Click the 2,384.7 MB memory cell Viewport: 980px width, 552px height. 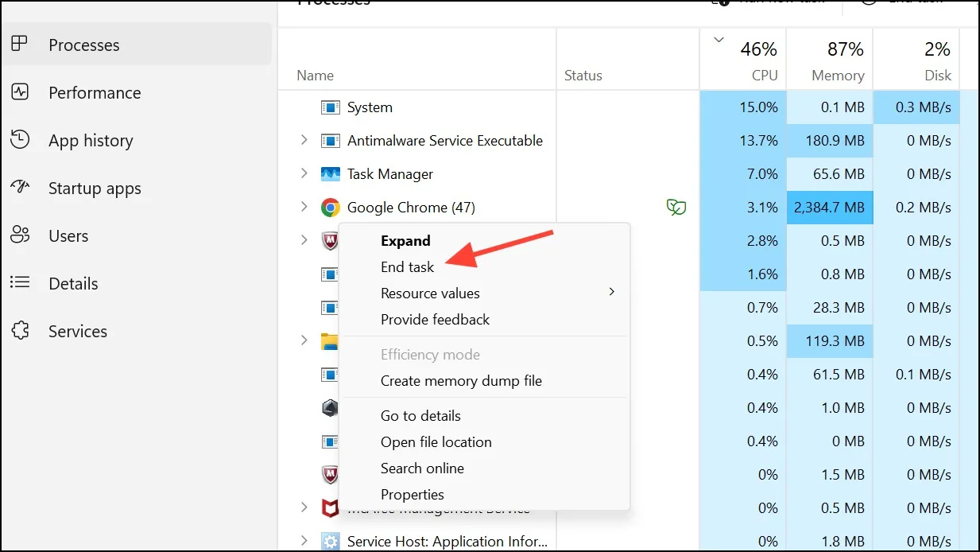830,208
